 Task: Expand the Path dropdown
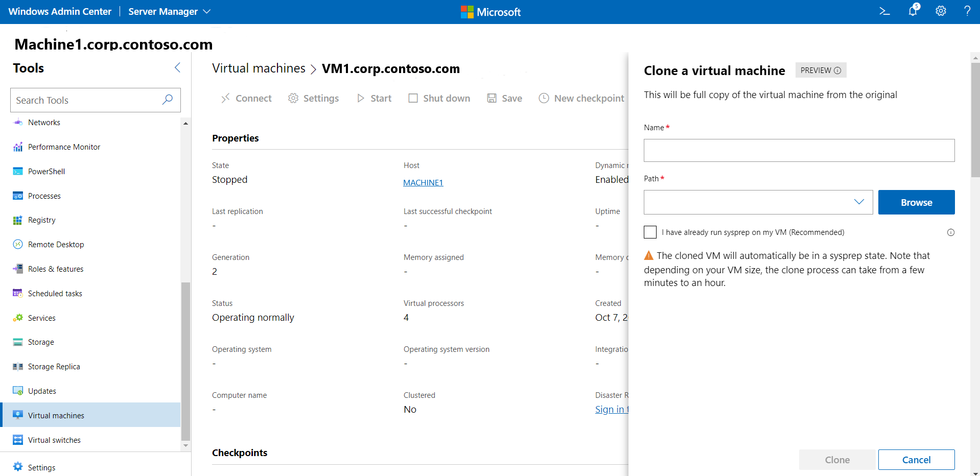[x=859, y=202]
